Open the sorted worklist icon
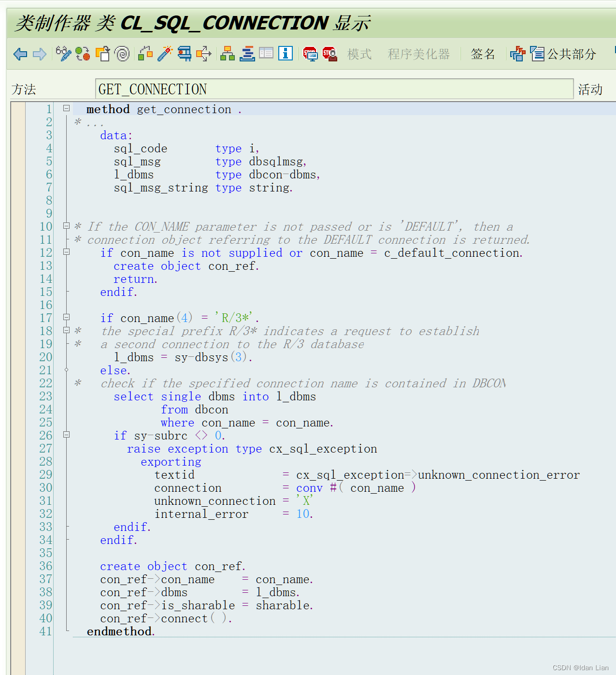The height and width of the screenshot is (675, 616). tap(247, 54)
